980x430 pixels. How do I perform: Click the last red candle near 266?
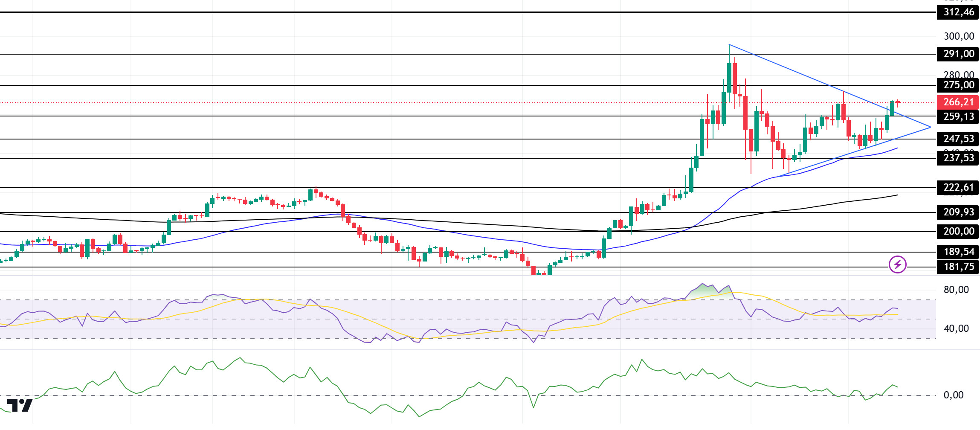(x=898, y=102)
